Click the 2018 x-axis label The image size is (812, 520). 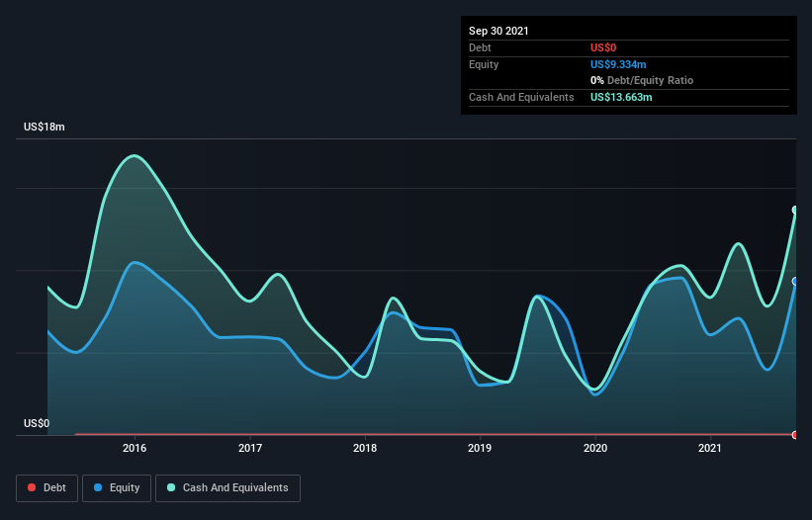(x=365, y=448)
